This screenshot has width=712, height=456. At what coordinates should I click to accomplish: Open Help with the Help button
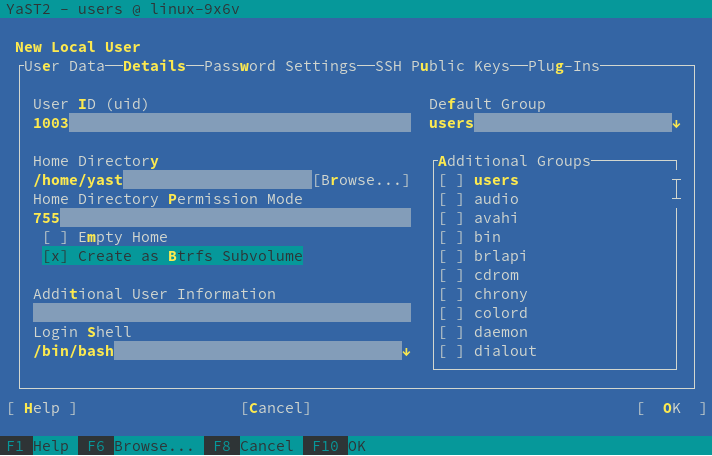coord(42,408)
